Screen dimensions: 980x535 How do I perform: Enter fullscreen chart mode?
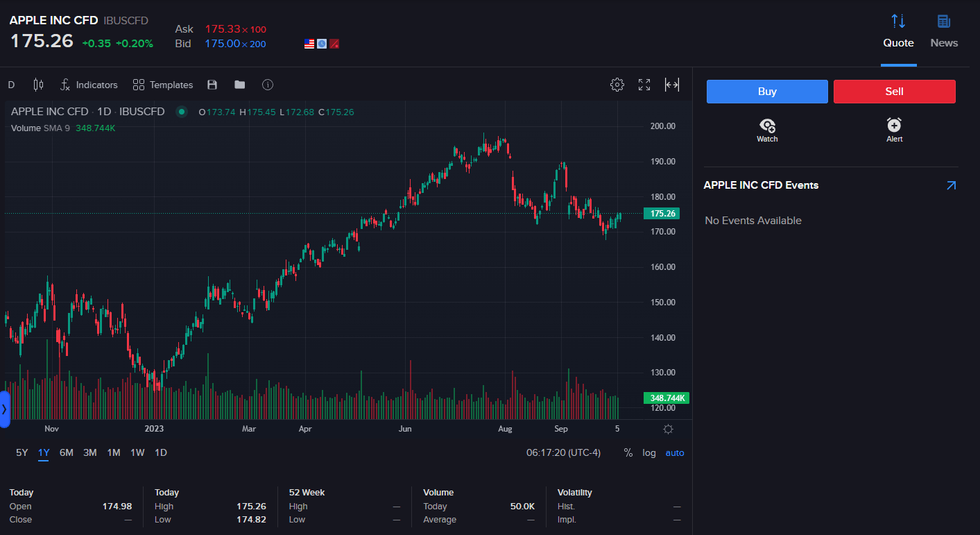tap(644, 85)
